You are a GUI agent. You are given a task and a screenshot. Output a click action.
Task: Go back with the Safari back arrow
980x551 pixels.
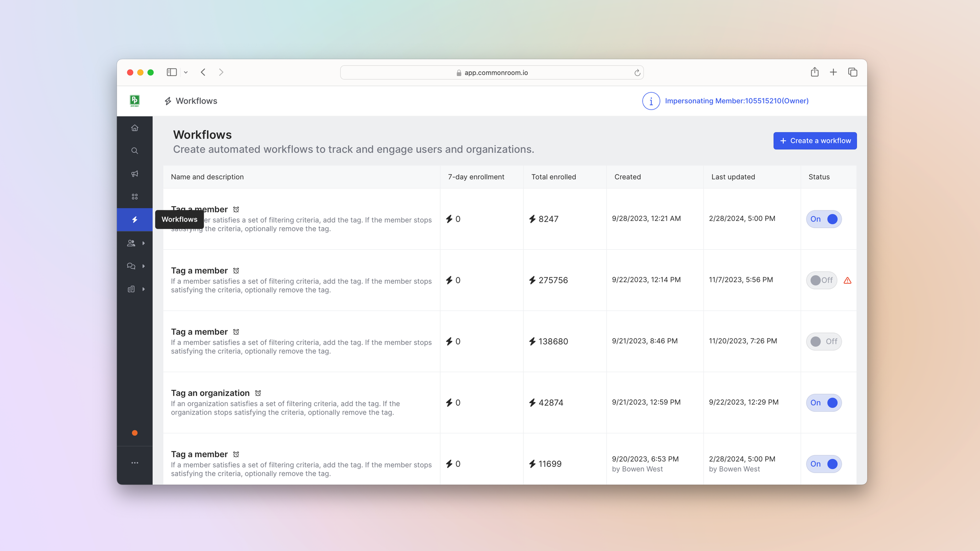203,72
